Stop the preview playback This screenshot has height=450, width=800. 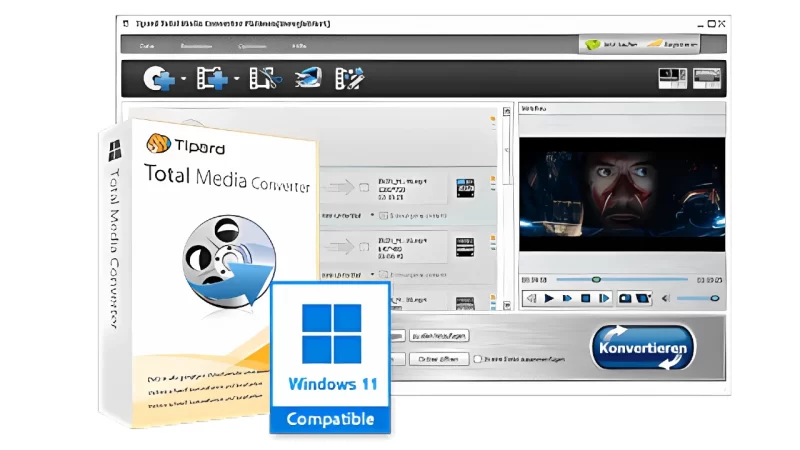pos(586,298)
